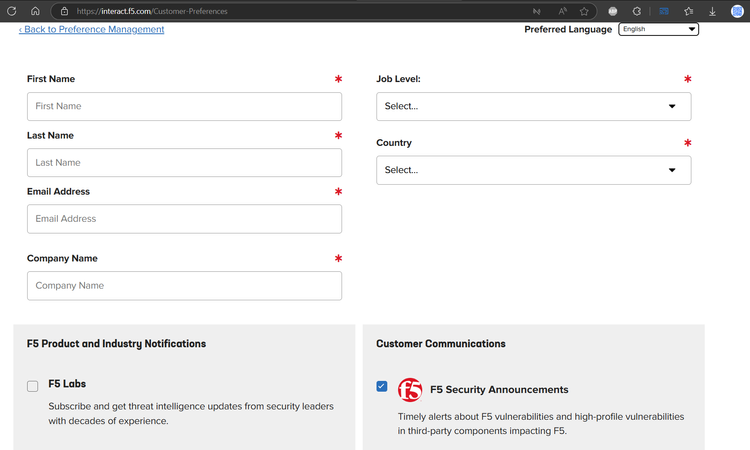The height and width of the screenshot is (450, 750).
Task: Focus the Last Name text box
Action: pos(184,162)
